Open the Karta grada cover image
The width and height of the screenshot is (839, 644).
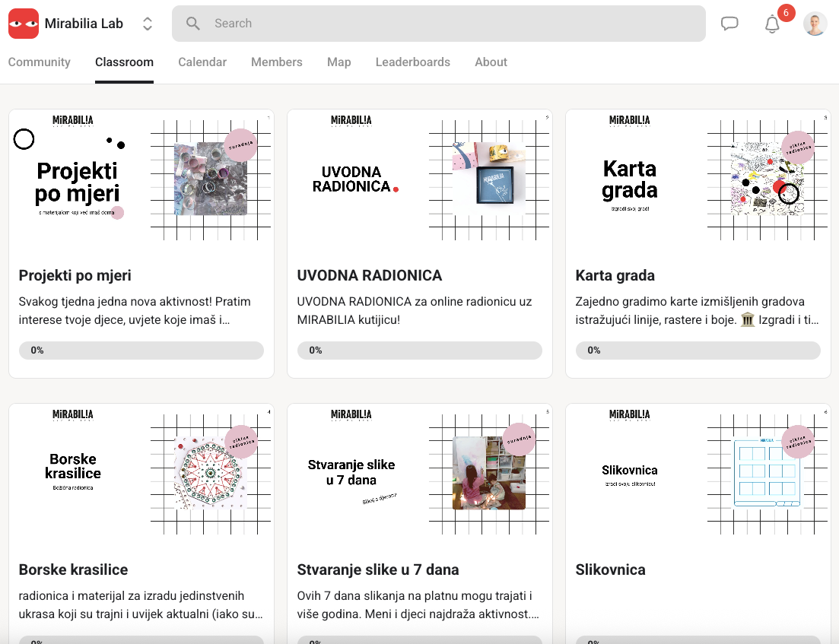coord(698,183)
